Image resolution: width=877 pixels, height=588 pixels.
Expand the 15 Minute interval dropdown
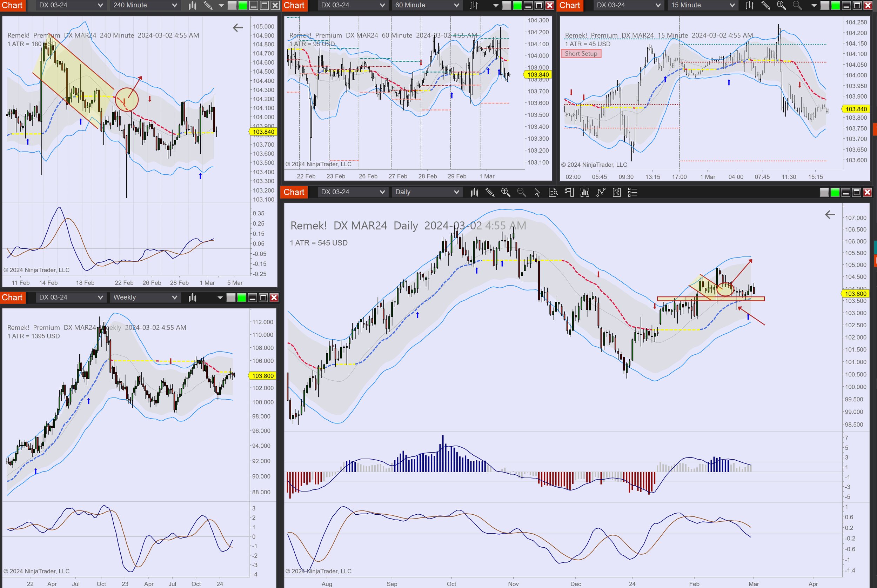tap(703, 5)
